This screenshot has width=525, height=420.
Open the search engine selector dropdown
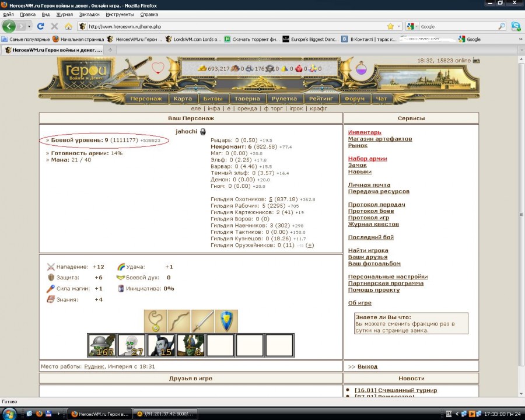(x=412, y=26)
